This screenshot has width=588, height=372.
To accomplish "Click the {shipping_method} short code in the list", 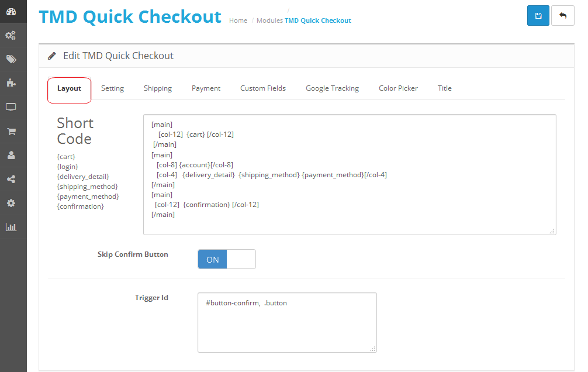I will (x=87, y=187).
